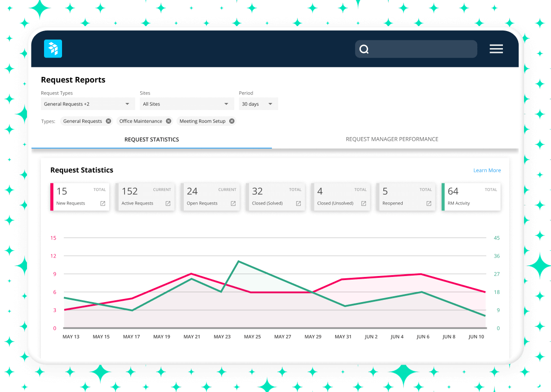Viewport: 551px width, 392px height.
Task: Switch to the Request Manager Performance tab
Action: coord(391,139)
